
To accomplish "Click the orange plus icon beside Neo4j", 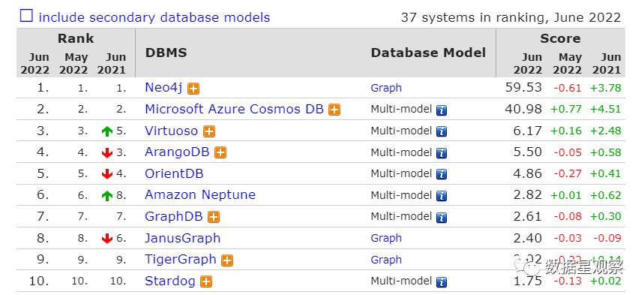I will point(193,89).
